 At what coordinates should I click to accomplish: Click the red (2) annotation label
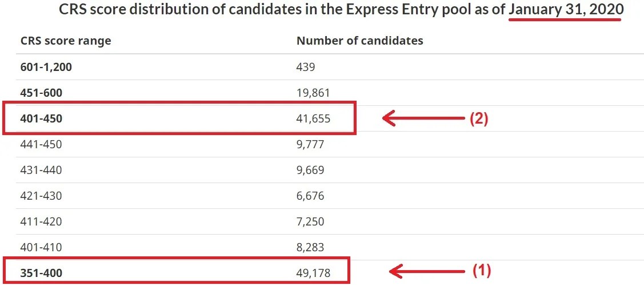pos(478,119)
